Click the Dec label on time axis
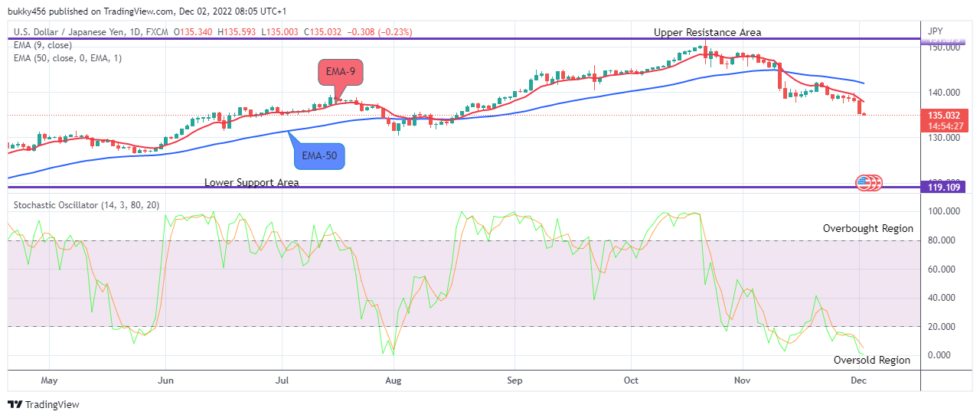The height and width of the screenshot is (418, 980). 858,380
